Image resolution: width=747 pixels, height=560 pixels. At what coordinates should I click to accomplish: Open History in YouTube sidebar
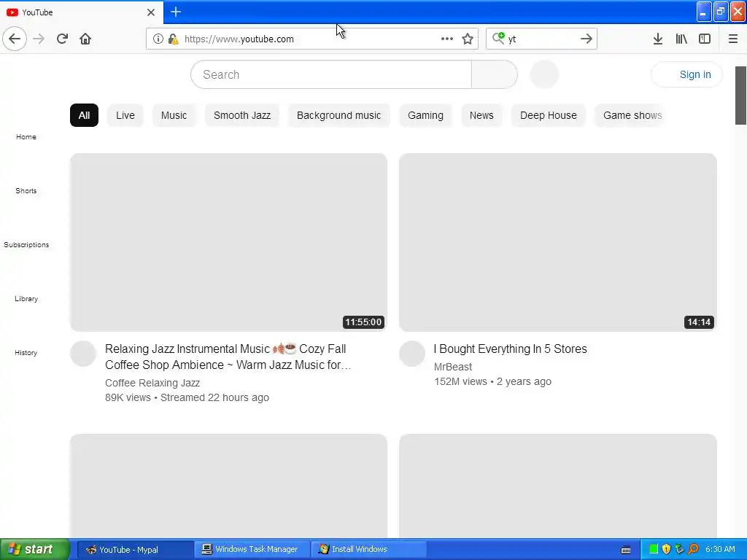point(26,352)
